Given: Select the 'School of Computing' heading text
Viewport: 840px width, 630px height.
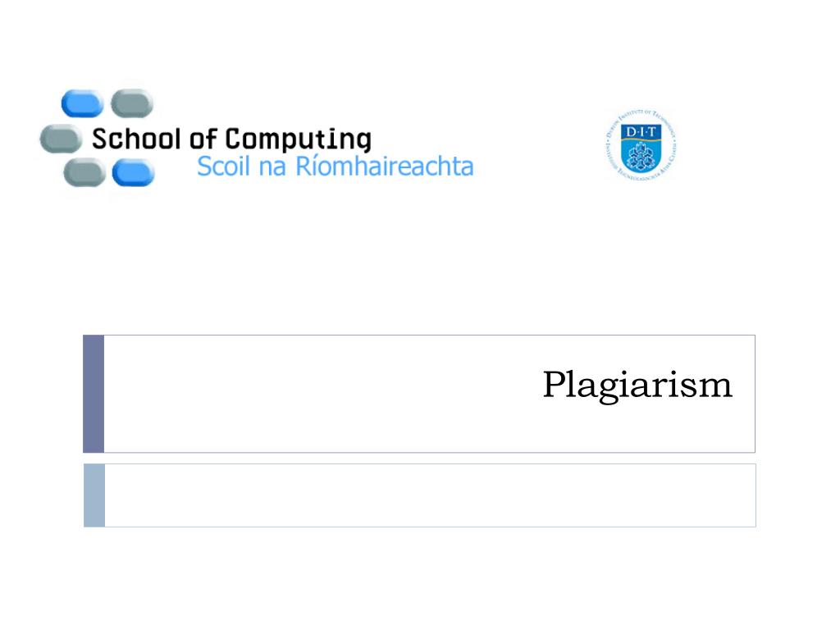Looking at the screenshot, I should coord(231,139).
